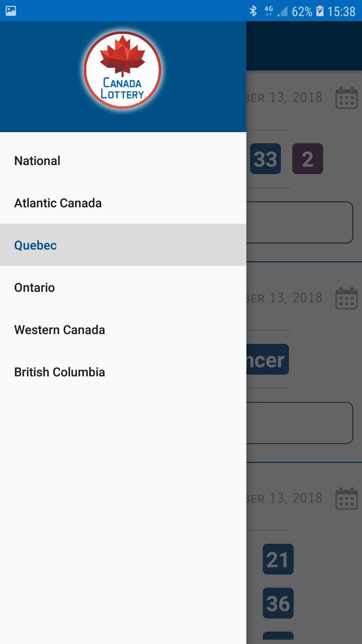The height and width of the screenshot is (644, 362).
Task: Tap the Canada Lottery maple leaf logo
Action: point(123,70)
